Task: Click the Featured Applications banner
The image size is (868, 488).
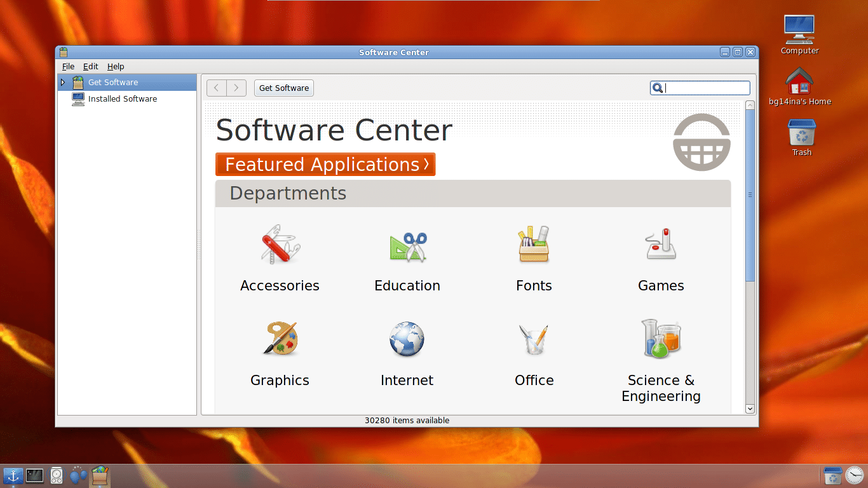Action: pos(325,165)
